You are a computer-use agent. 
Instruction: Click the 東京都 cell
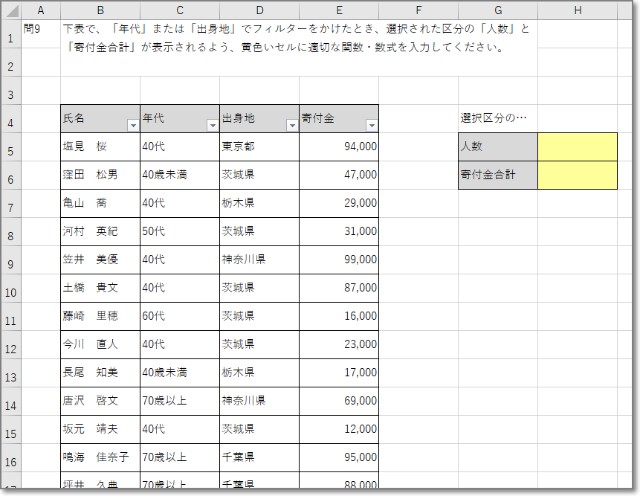point(259,146)
